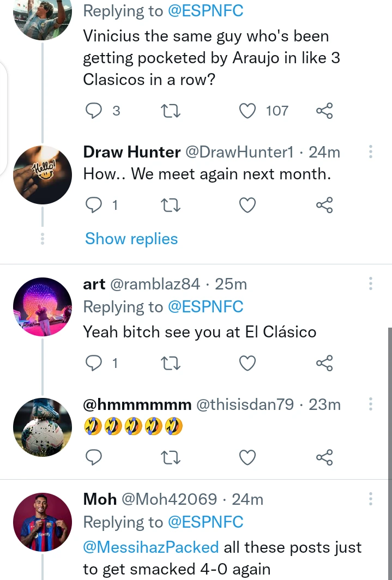Reply to art's El Clásico tweet
Viewport: 392px width, 580px height.
(95, 363)
